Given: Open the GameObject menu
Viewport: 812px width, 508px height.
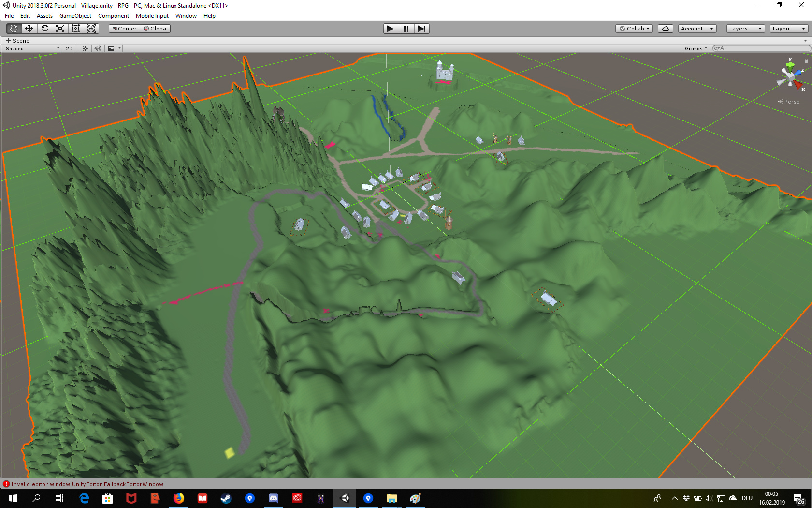Looking at the screenshot, I should (75, 16).
